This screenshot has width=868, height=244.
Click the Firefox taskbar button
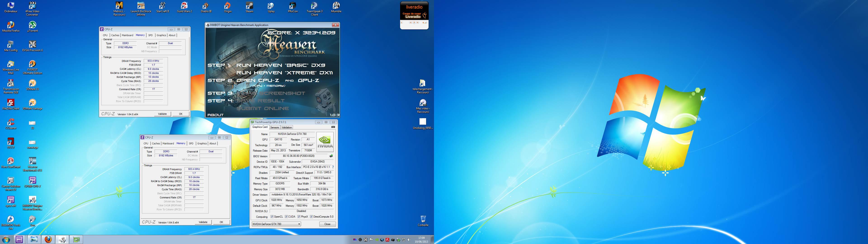(48, 240)
